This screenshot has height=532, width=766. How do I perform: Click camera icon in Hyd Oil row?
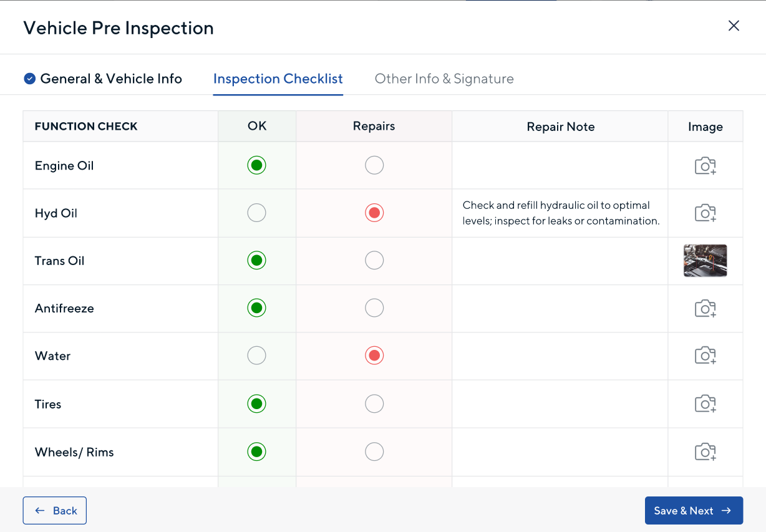click(x=705, y=213)
